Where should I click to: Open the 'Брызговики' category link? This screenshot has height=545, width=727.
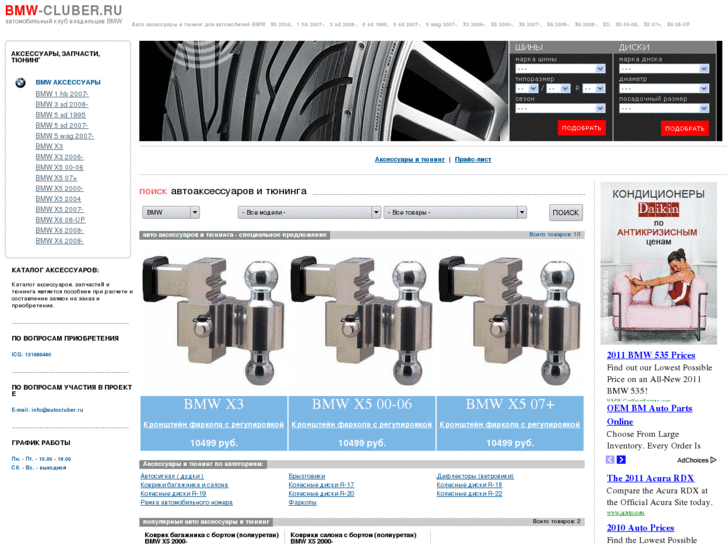pos(307,476)
